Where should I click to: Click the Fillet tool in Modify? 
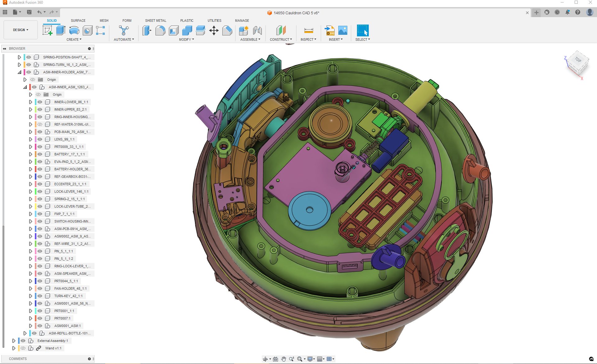point(160,30)
